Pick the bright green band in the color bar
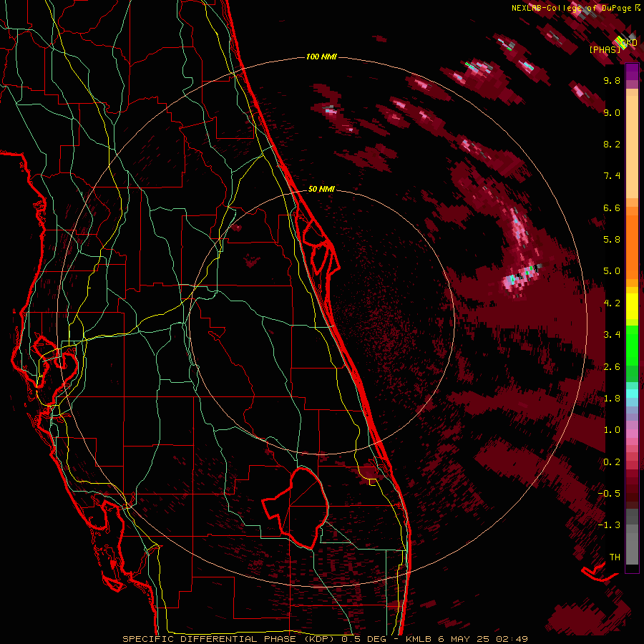This screenshot has height=644, width=644. (x=632, y=345)
